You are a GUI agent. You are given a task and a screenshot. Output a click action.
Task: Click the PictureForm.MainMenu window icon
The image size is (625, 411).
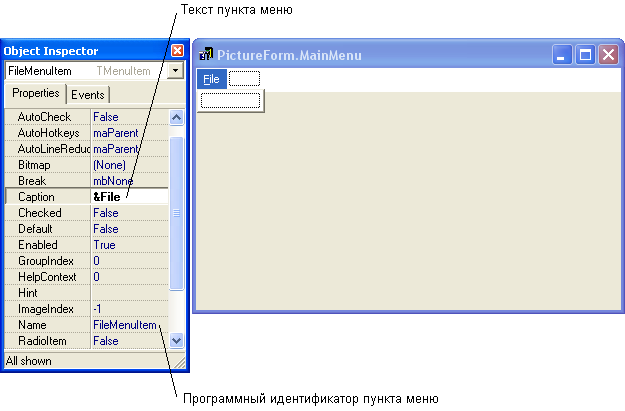click(207, 55)
